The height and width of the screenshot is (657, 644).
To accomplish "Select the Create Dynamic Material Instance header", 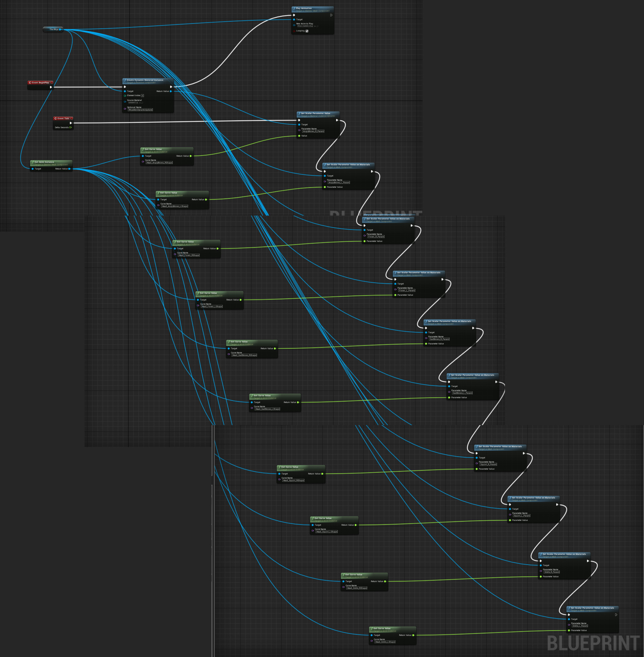I will click(148, 81).
